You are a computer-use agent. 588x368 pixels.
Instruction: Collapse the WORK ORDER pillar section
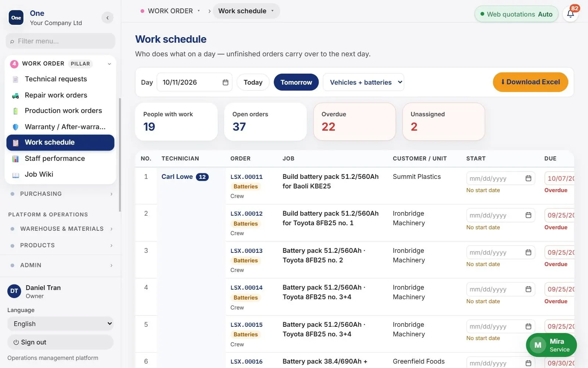109,64
